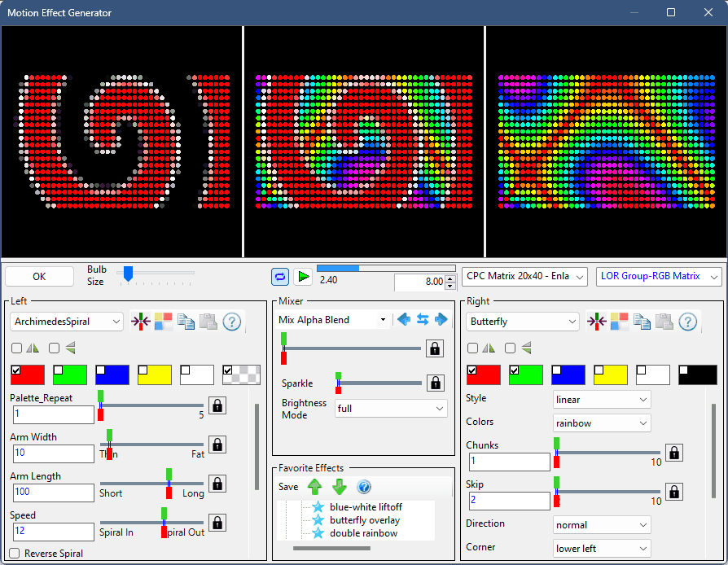Enable the Left green color checkbox
This screenshot has width=728, height=565.
59,370
